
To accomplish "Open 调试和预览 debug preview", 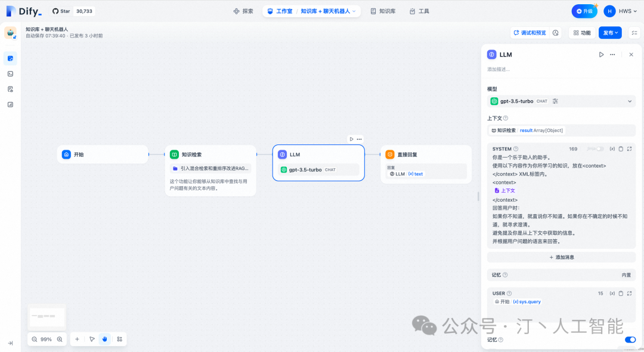I will click(x=530, y=33).
